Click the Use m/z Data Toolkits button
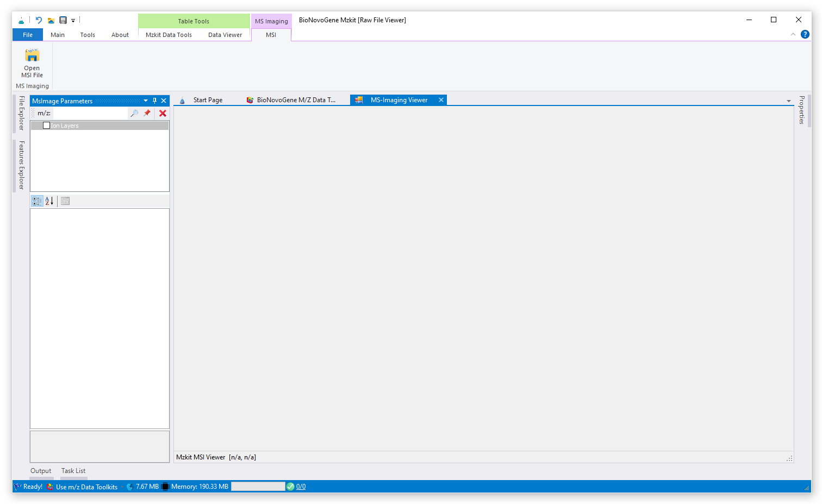The width and height of the screenshot is (822, 504). [x=86, y=487]
